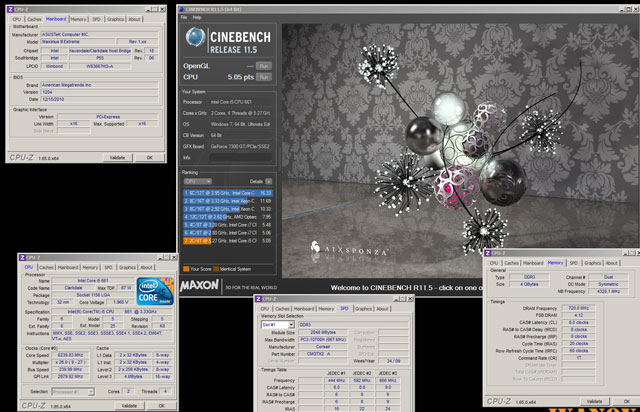Click the Dual channel value field

(x=608, y=277)
